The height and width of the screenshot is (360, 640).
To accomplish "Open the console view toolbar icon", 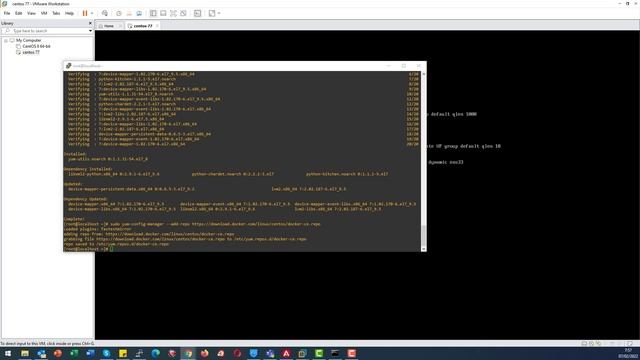I will pos(198,13).
